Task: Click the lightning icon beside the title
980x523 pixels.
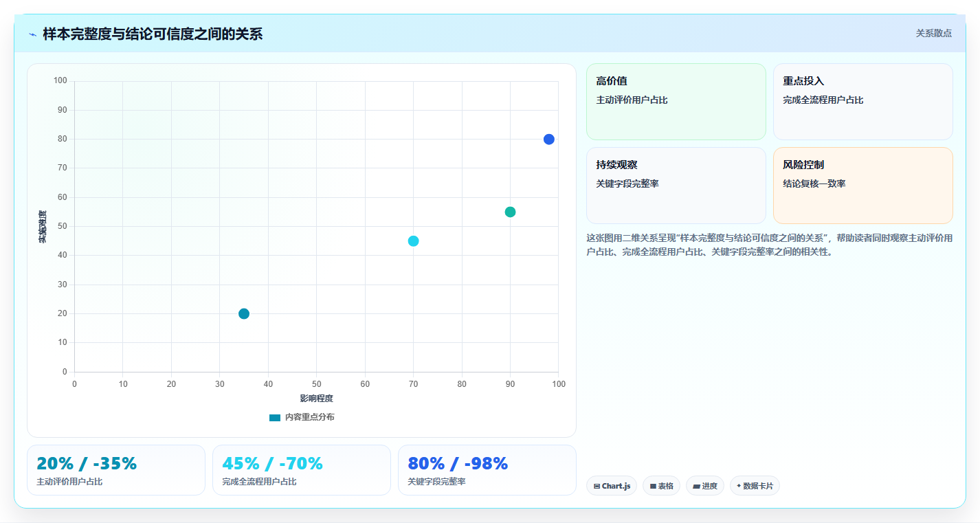Action: click(x=32, y=34)
